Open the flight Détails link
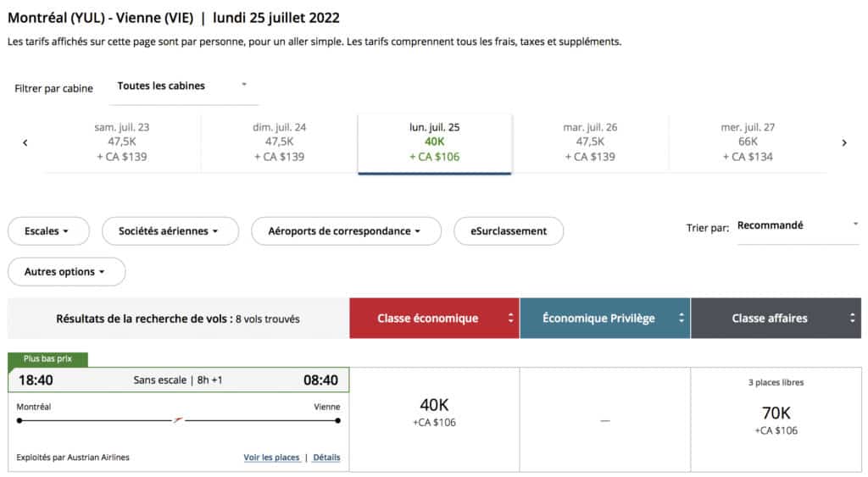Screen dimensions: 868x477 326,458
